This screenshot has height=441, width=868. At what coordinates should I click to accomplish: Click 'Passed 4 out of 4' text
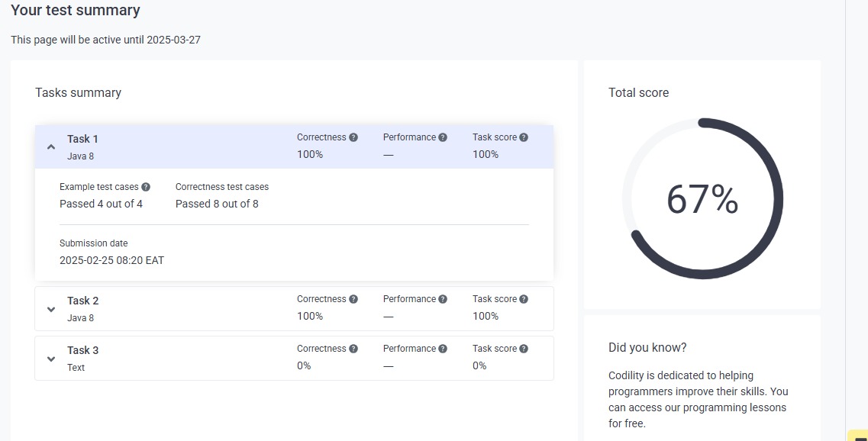(x=102, y=204)
